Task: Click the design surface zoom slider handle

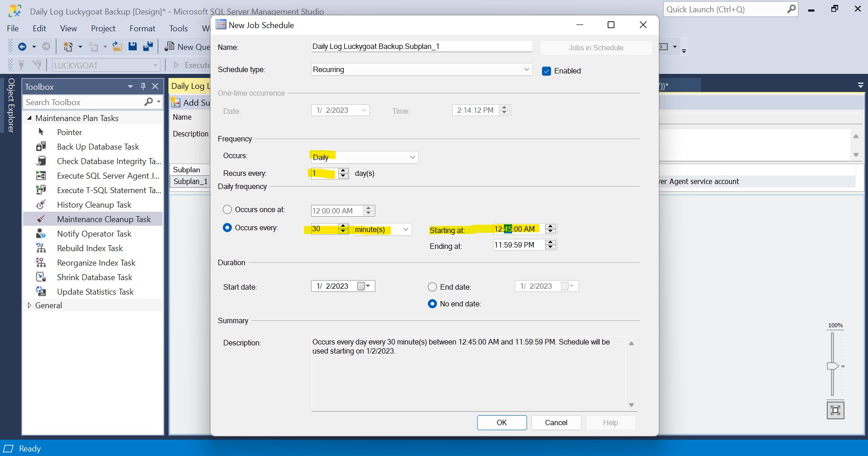Action: (832, 366)
